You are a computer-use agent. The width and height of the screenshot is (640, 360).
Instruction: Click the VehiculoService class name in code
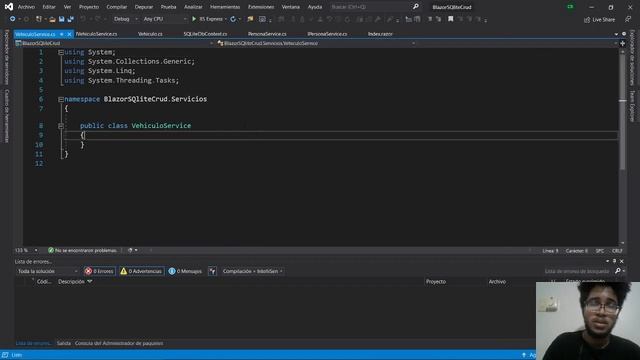pos(161,126)
